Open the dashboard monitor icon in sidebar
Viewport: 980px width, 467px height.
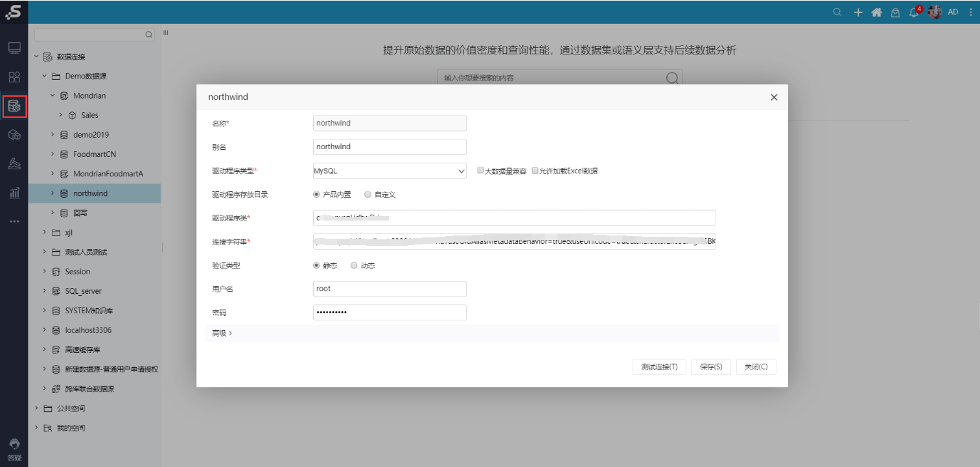(14, 48)
